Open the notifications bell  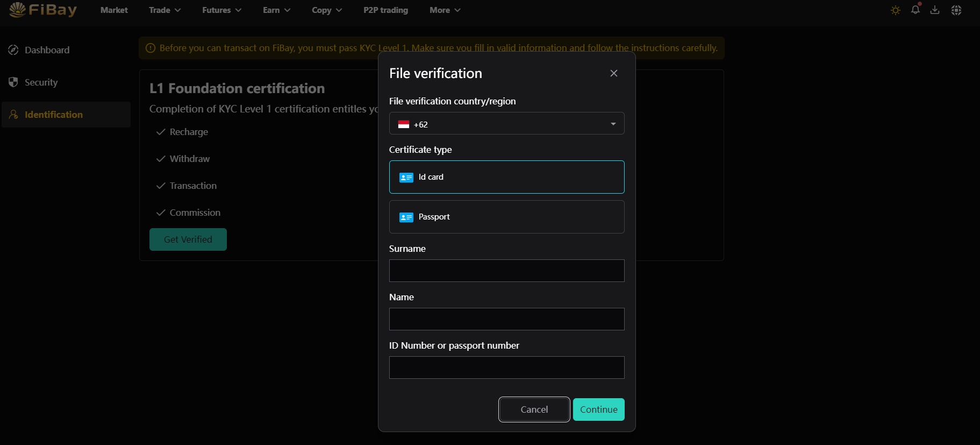(915, 10)
